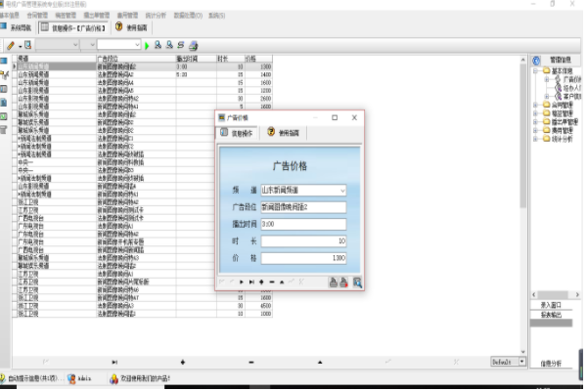This screenshot has height=391, width=588.
Task: Click the 播出时间 field showing 3:00
Action: (303, 224)
